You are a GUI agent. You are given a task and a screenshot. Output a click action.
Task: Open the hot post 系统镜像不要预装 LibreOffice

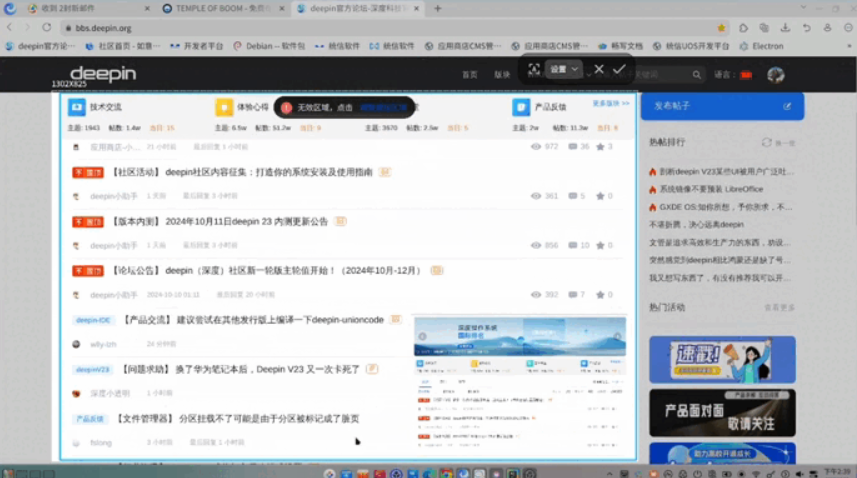(x=711, y=189)
